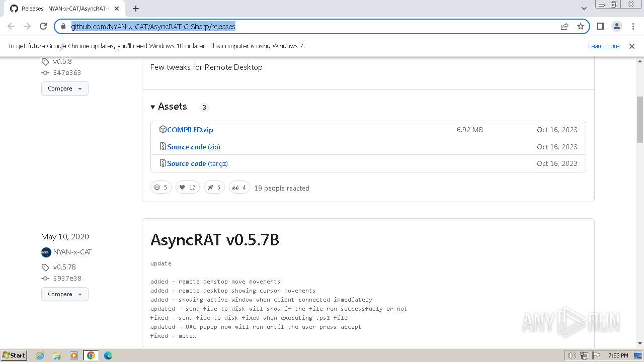
Task: Open File Explorer from the taskbar
Action: [57, 355]
